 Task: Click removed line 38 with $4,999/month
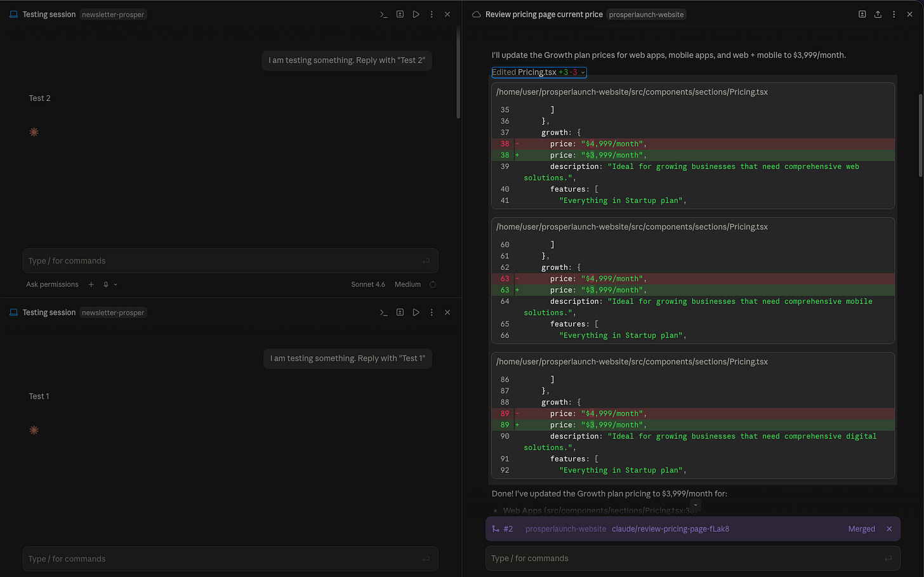(x=693, y=144)
